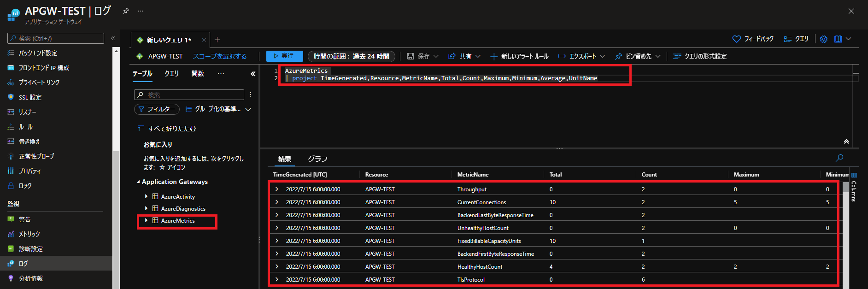
Task: Open the 保存 dropdown
Action: pos(422,56)
